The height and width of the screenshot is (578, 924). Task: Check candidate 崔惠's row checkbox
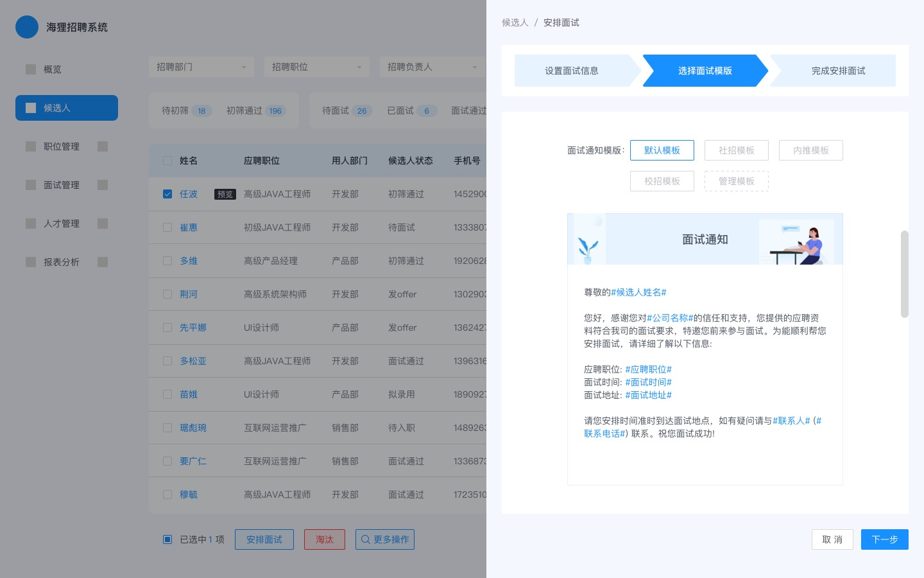pyautogui.click(x=167, y=227)
